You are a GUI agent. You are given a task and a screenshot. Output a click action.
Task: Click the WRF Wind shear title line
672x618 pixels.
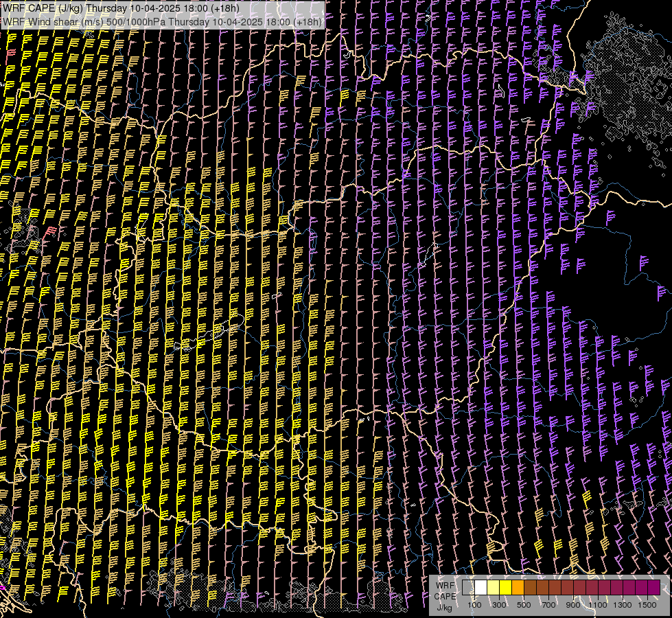click(x=161, y=22)
